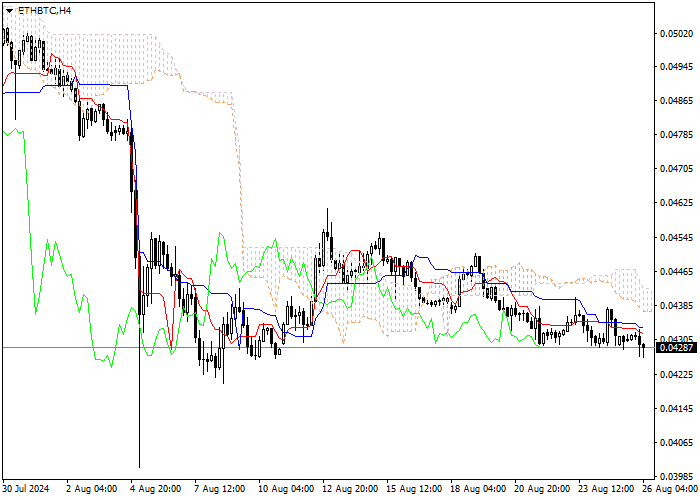The image size is (700, 500).
Task: Click the 0.04865 price axis label
Action: point(676,101)
